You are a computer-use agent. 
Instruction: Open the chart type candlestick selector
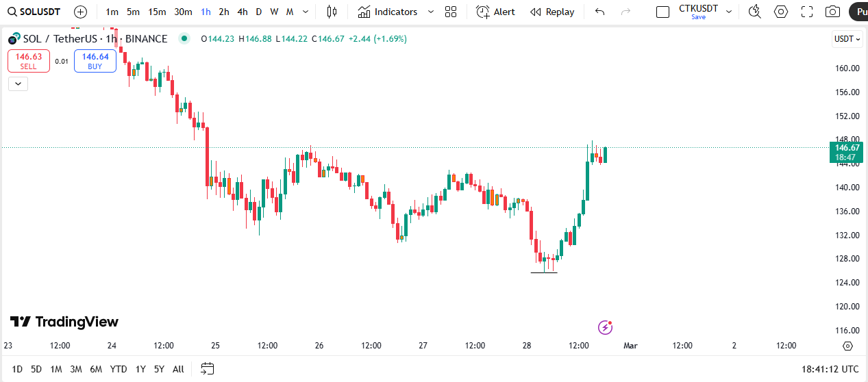332,12
